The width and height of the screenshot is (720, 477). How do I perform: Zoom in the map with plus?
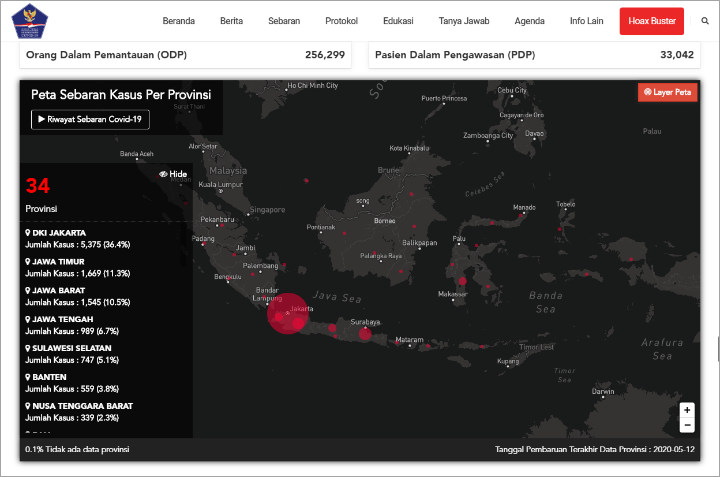(687, 410)
